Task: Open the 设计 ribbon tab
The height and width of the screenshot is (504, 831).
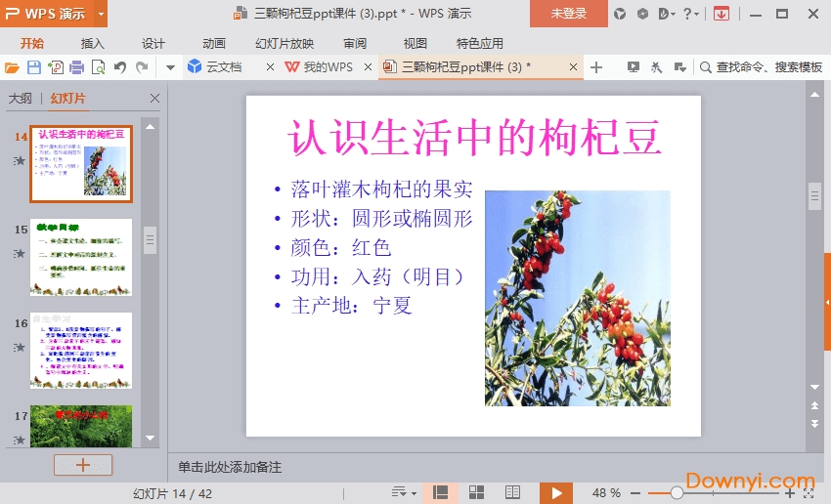Action: (153, 43)
